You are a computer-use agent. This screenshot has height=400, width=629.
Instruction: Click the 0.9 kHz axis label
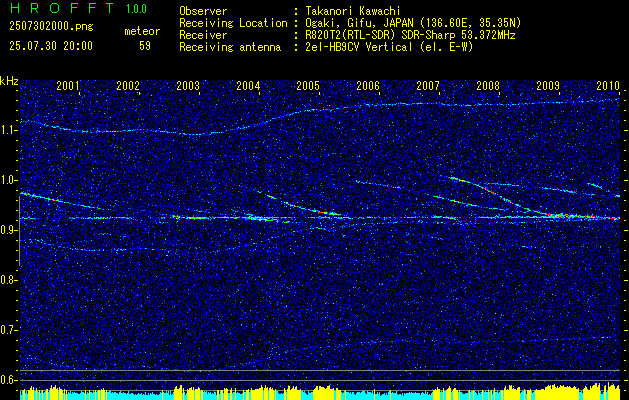click(8, 230)
